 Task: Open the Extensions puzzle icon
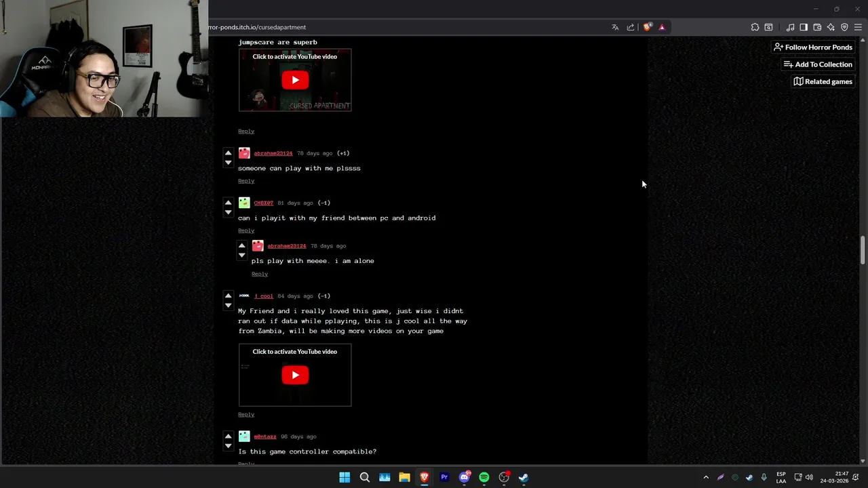pyautogui.click(x=755, y=27)
